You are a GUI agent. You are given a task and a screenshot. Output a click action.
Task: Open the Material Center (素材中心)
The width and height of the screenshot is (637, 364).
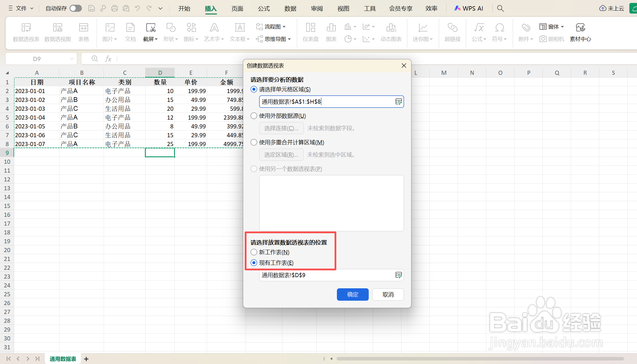tap(580, 32)
